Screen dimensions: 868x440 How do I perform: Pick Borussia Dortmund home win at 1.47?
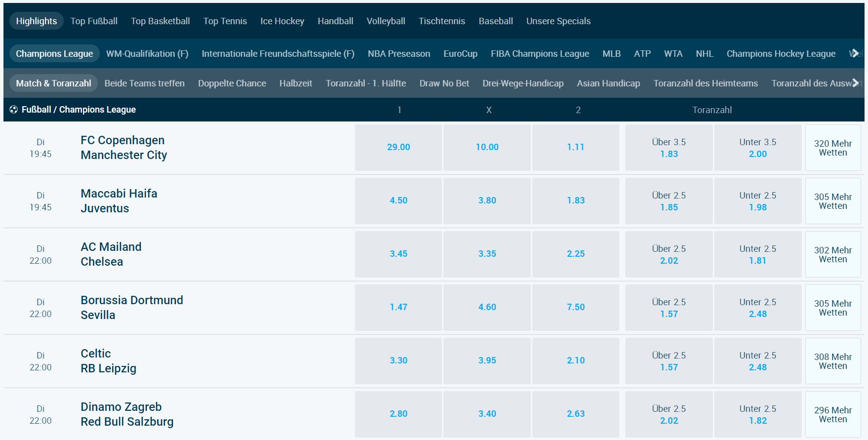[x=398, y=307]
